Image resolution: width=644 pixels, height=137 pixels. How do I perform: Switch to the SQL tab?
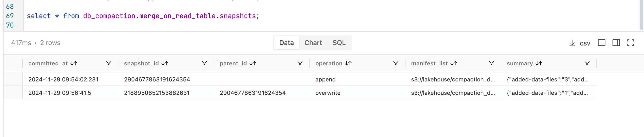(x=339, y=43)
